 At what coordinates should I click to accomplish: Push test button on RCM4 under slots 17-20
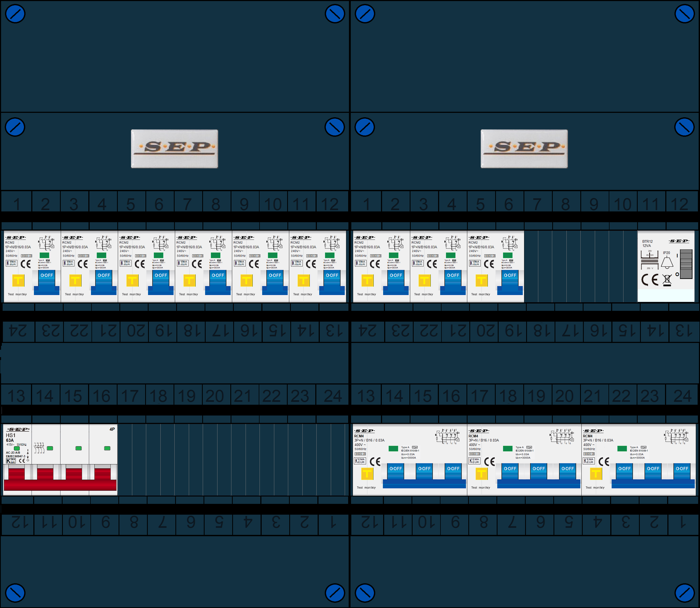tap(481, 474)
